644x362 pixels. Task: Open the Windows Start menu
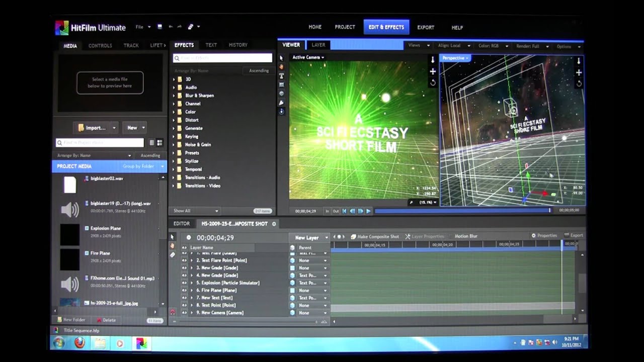point(58,343)
